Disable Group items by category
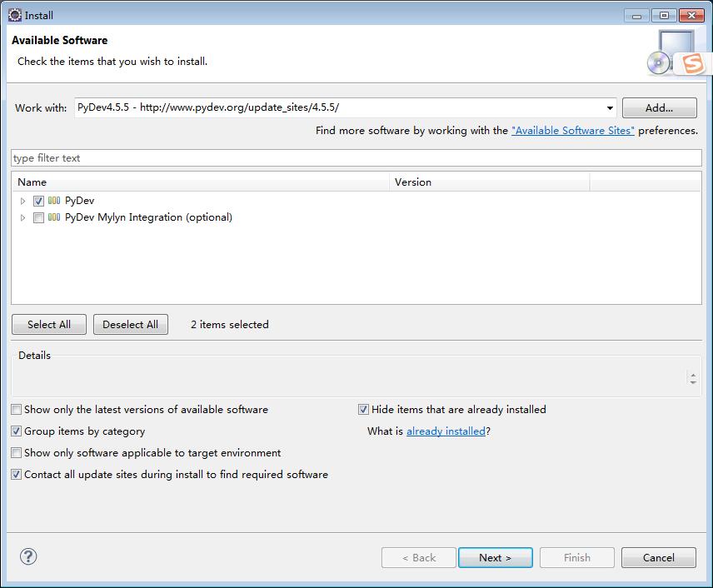The width and height of the screenshot is (713, 588). pyautogui.click(x=17, y=431)
